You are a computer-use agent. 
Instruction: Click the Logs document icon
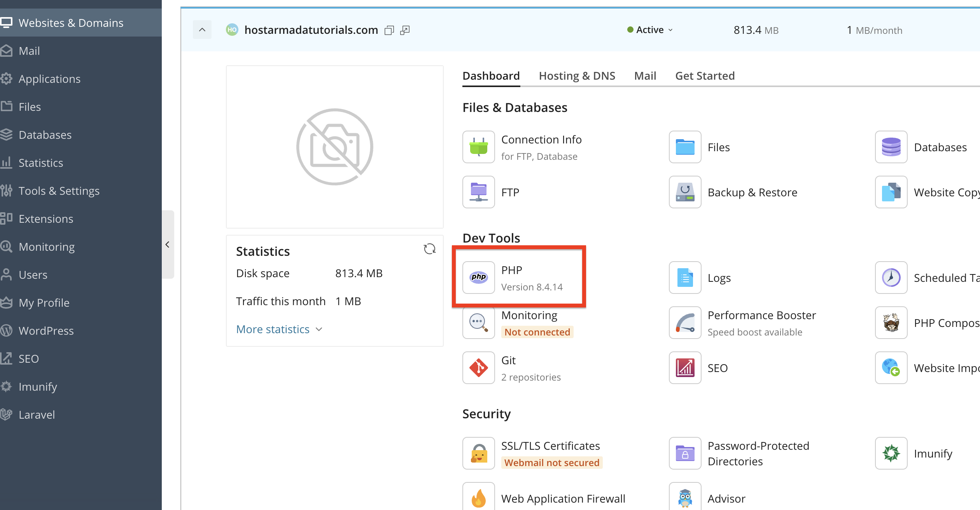tap(685, 278)
